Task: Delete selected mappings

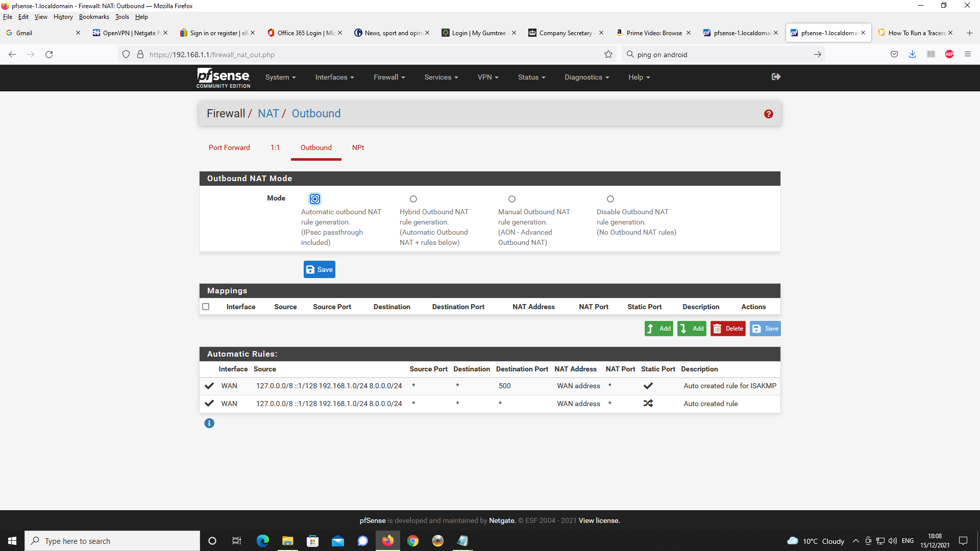Action: (728, 329)
